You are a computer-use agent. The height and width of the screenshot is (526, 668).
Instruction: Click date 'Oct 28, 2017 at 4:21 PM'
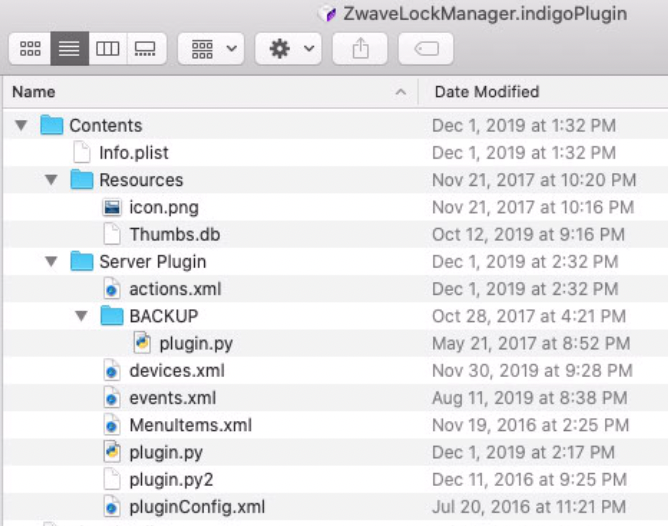point(529,316)
